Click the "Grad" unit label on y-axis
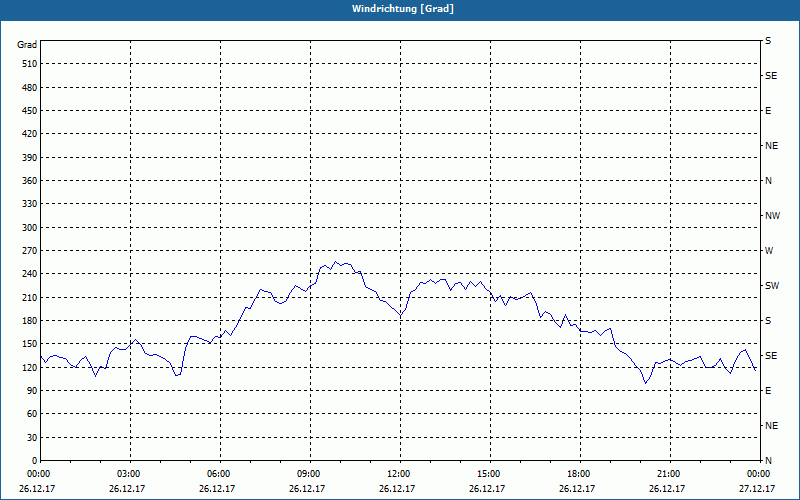This screenshot has width=800, height=500. [27, 45]
